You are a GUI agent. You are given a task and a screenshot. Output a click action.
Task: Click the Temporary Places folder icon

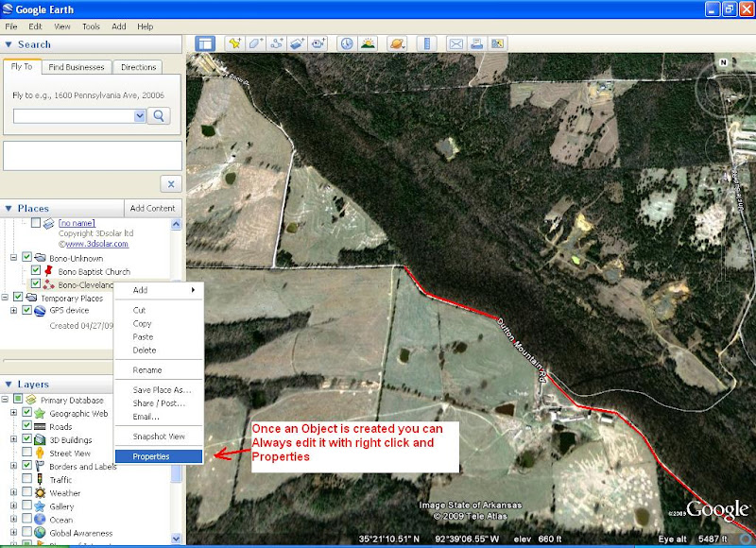click(31, 298)
